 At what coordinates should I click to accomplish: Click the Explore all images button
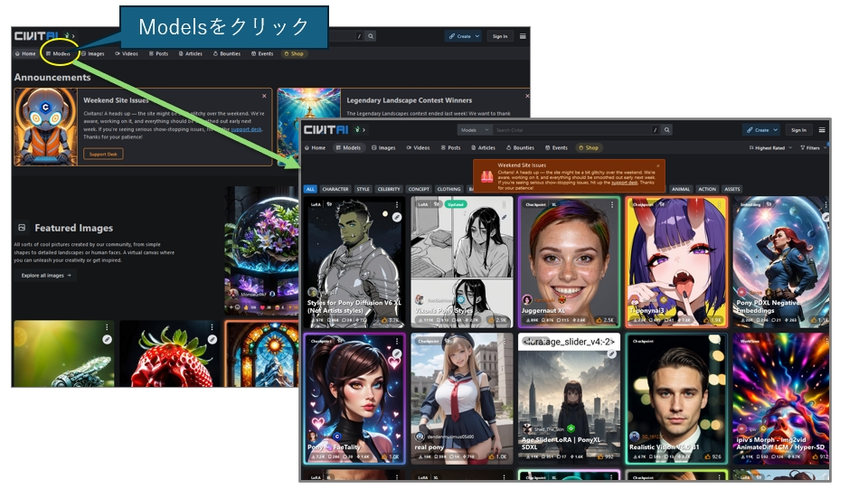tap(44, 275)
